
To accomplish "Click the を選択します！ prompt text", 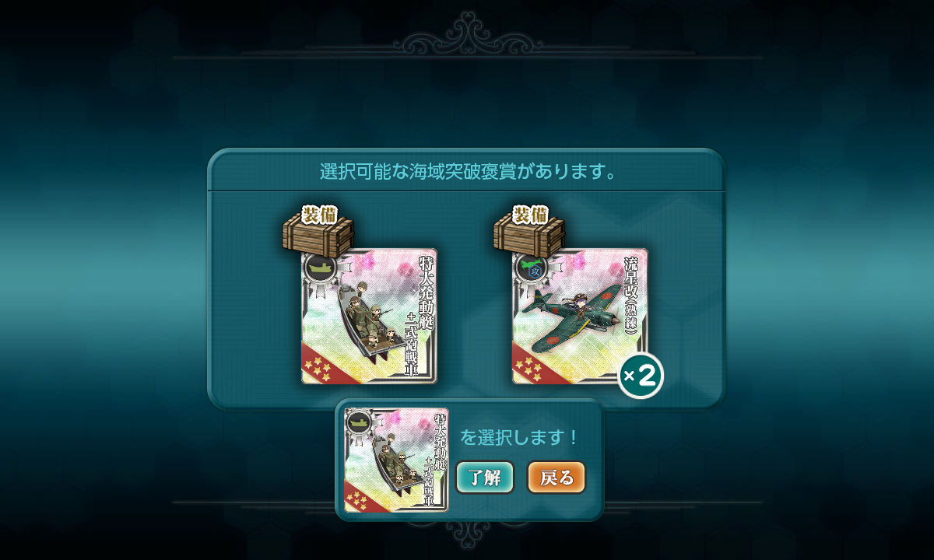I will 519,437.
